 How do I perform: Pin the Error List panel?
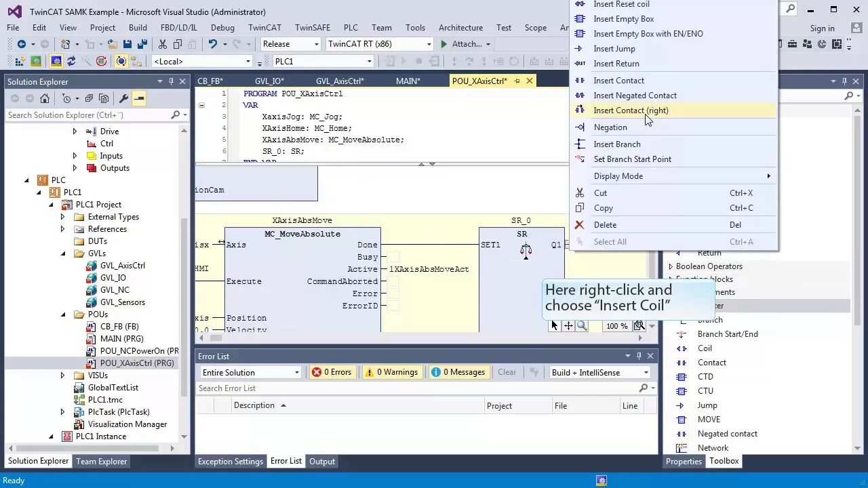639,356
